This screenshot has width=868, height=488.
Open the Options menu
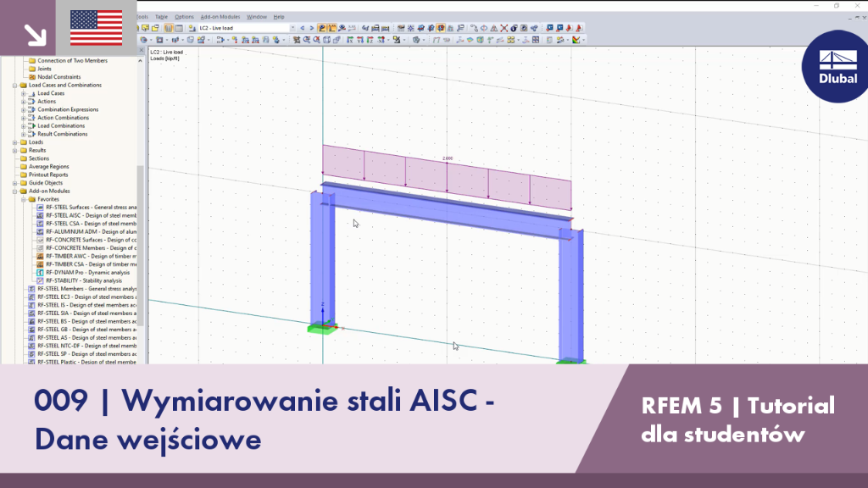click(184, 17)
